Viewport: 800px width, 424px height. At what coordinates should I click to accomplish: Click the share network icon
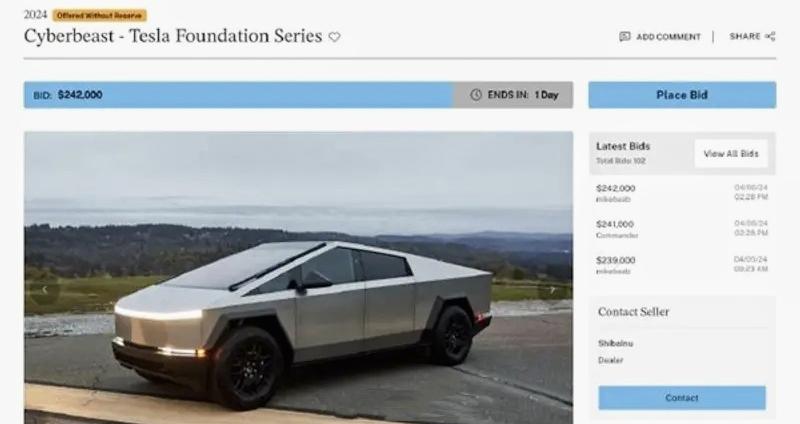(770, 36)
